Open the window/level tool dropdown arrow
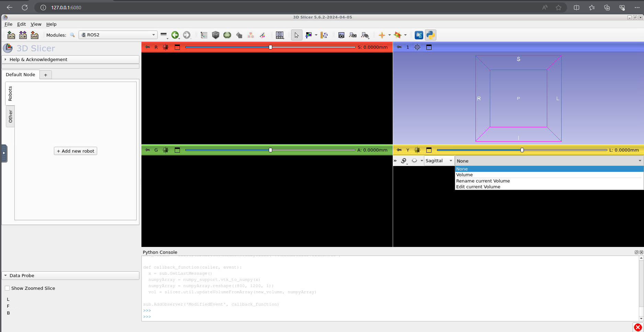Image resolution: width=644 pixels, height=332 pixels. pyautogui.click(x=316, y=35)
